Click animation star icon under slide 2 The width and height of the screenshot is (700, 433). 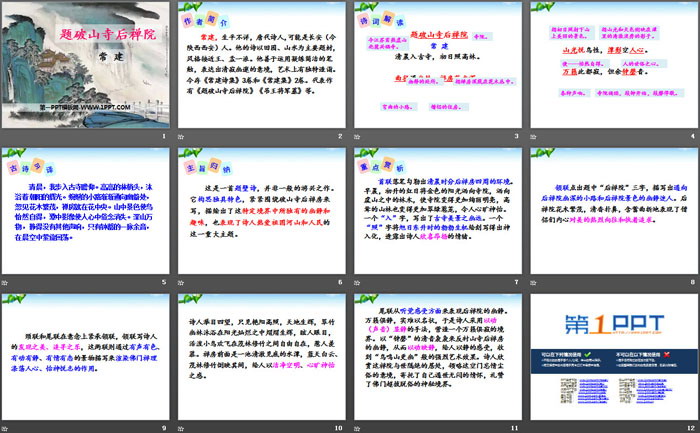(181, 137)
